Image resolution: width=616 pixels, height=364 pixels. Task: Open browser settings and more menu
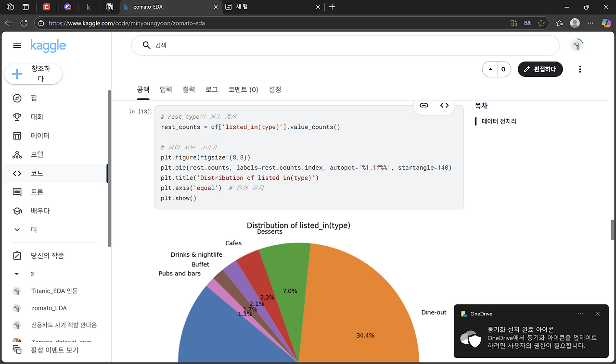click(x=590, y=23)
